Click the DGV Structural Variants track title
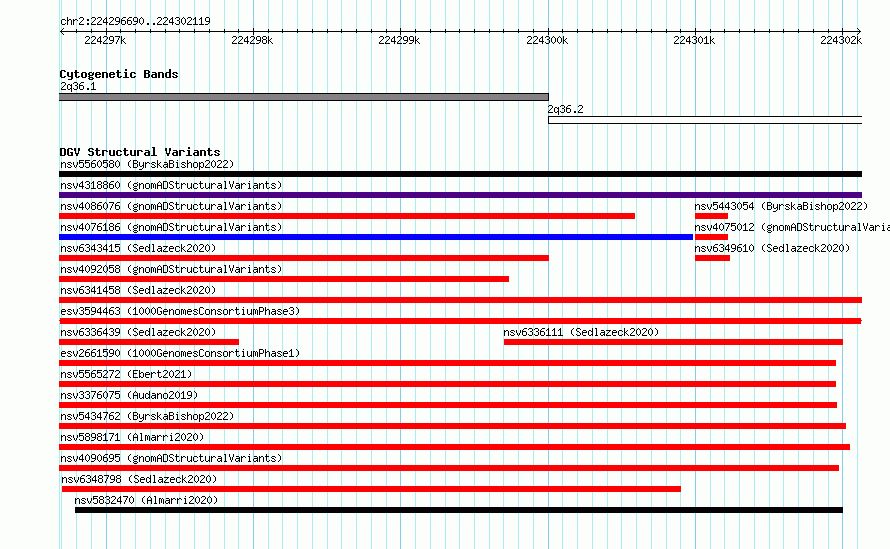This screenshot has width=890, height=549. point(140,152)
